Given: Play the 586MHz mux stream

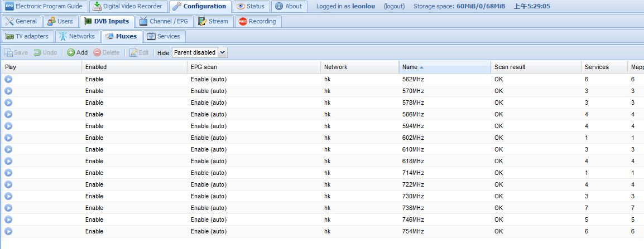Looking at the screenshot, I should [8, 114].
